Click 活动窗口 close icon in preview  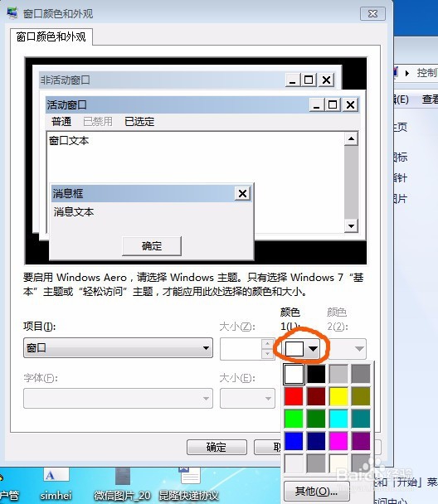351,104
